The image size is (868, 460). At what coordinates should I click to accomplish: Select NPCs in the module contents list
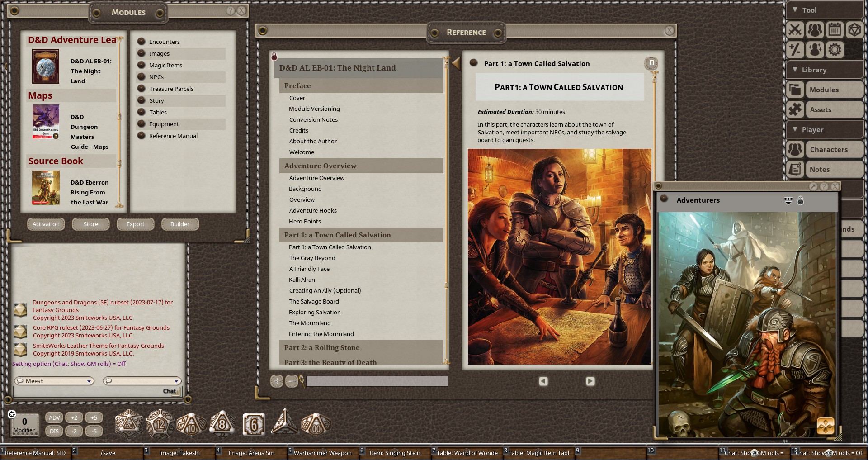coord(181,77)
